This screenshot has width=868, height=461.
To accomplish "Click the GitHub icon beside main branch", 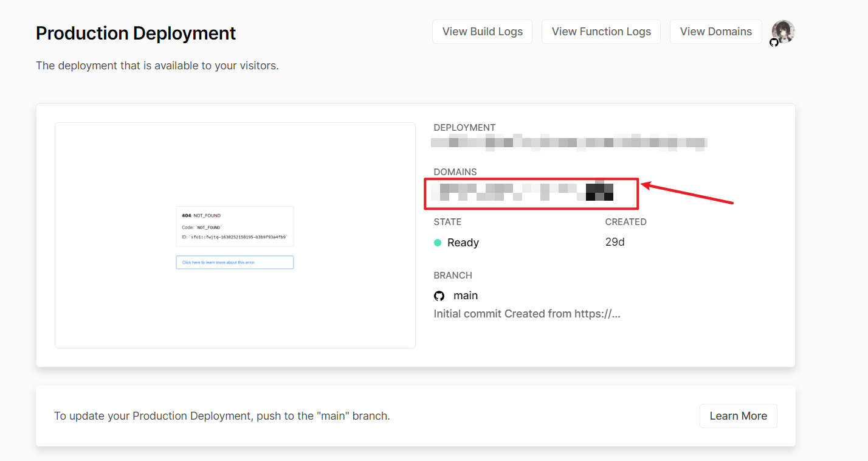I will coord(439,296).
